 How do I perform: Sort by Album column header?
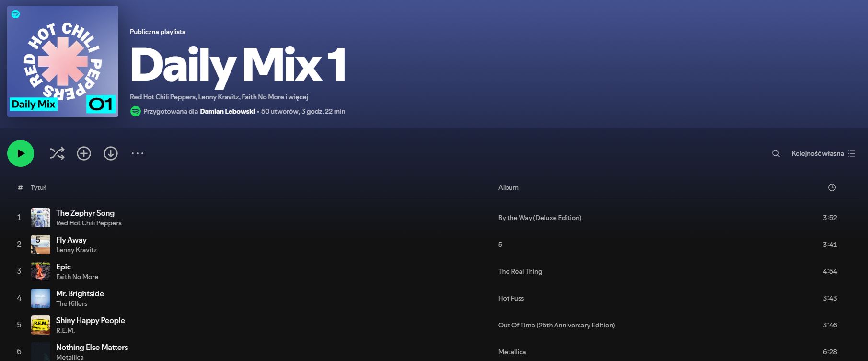(508, 187)
